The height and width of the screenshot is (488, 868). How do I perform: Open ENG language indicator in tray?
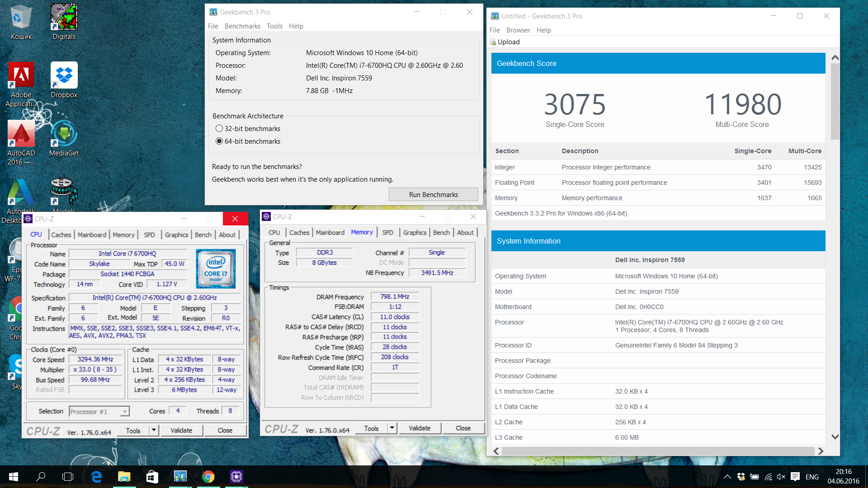(812, 477)
